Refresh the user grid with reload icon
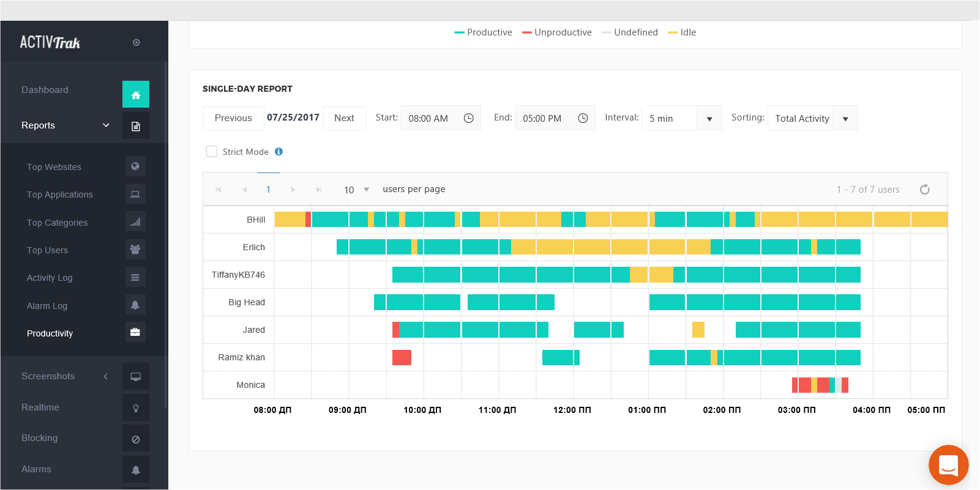The image size is (980, 490). 925,190
